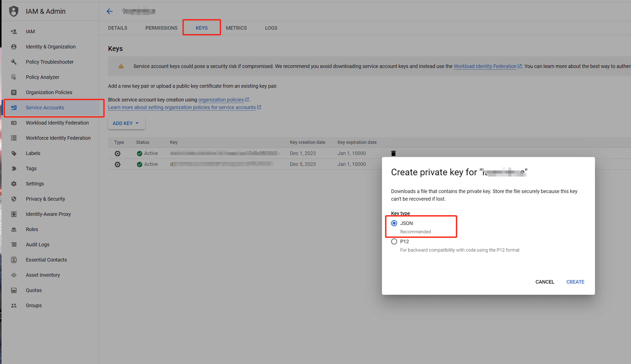Image resolution: width=631 pixels, height=364 pixels.
Task: Select the P12 key type radio button
Action: click(x=394, y=241)
